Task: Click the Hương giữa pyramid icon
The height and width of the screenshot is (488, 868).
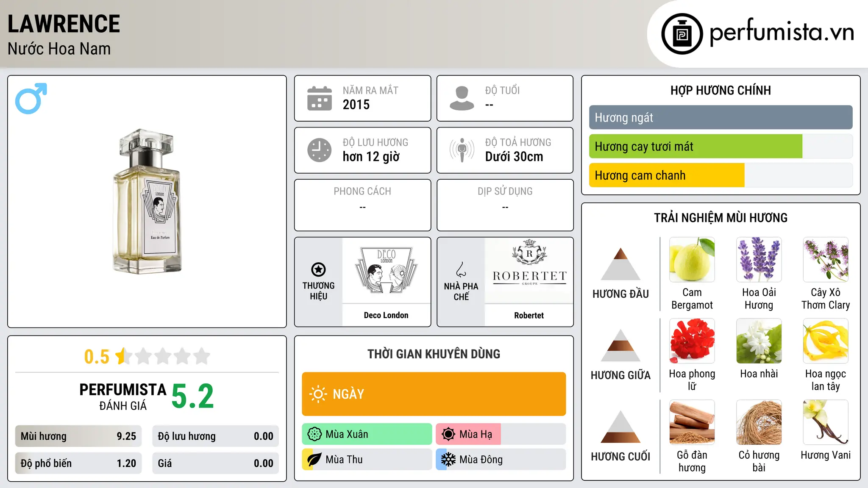Action: [620, 345]
